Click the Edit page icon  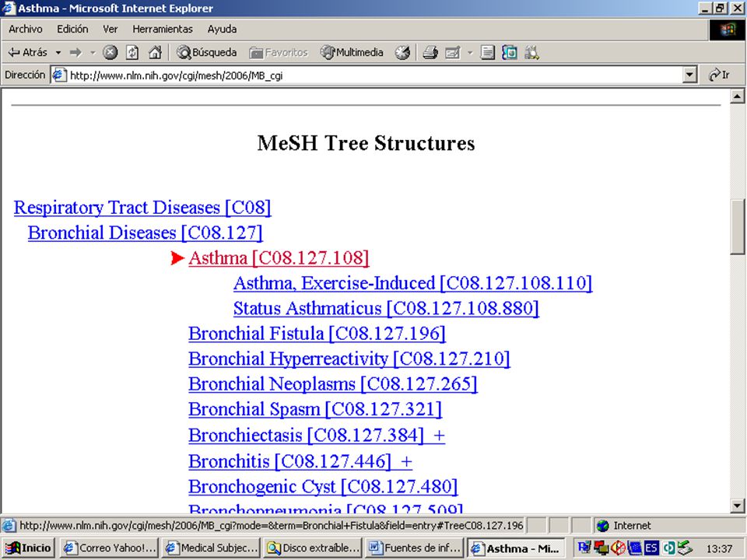click(x=452, y=52)
